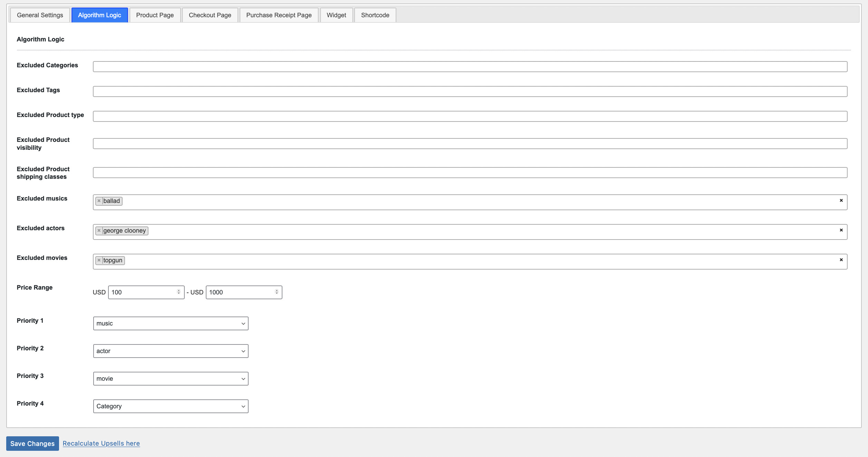868x457 pixels.
Task: Select the Algorithm Logic tab
Action: (99, 15)
